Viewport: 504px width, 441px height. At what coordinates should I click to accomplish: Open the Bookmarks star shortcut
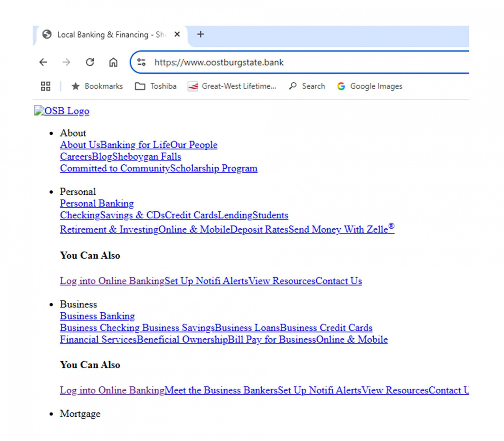pyautogui.click(x=97, y=86)
